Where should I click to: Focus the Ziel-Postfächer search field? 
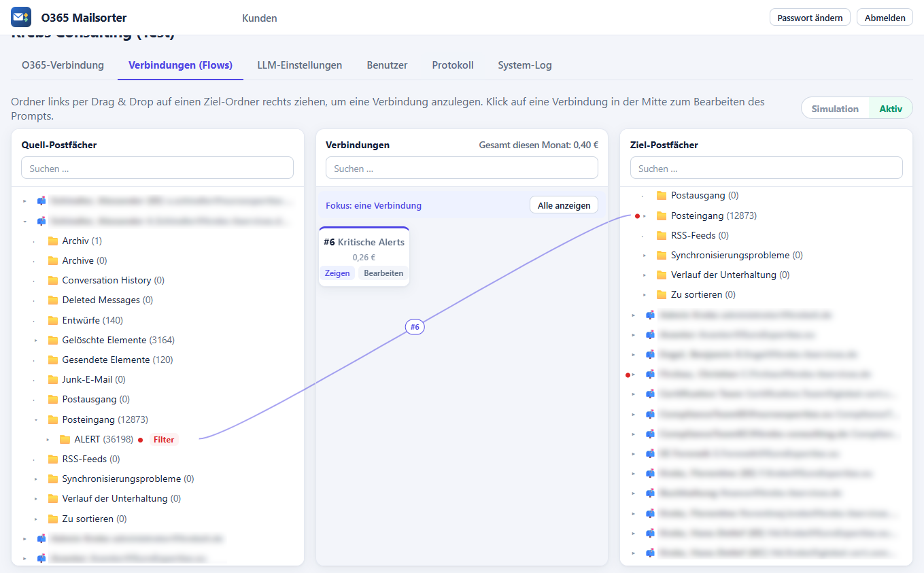(x=766, y=168)
